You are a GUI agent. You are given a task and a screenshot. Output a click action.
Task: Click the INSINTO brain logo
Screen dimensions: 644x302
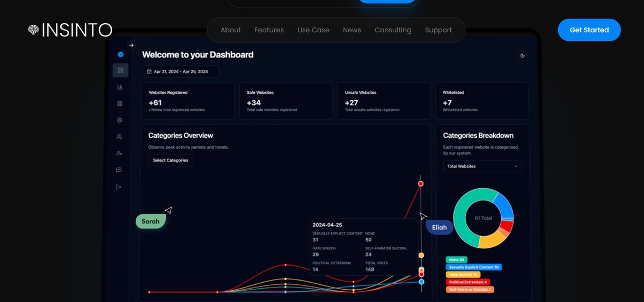click(x=34, y=30)
